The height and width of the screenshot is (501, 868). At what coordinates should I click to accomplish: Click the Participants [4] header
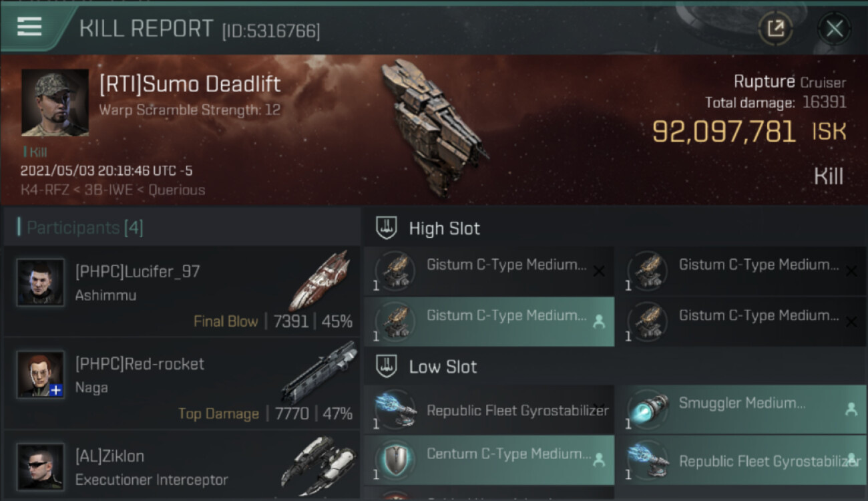pos(84,228)
